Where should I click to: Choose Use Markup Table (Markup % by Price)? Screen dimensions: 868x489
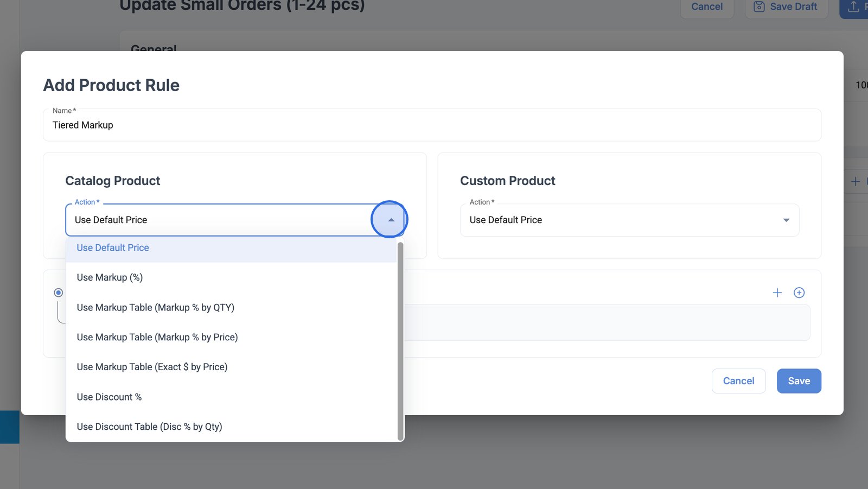(157, 337)
